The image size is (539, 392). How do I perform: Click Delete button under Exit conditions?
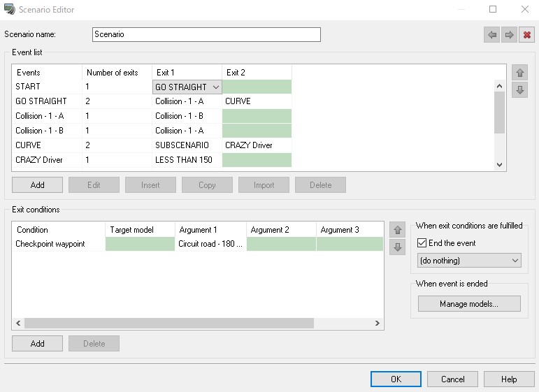point(94,343)
